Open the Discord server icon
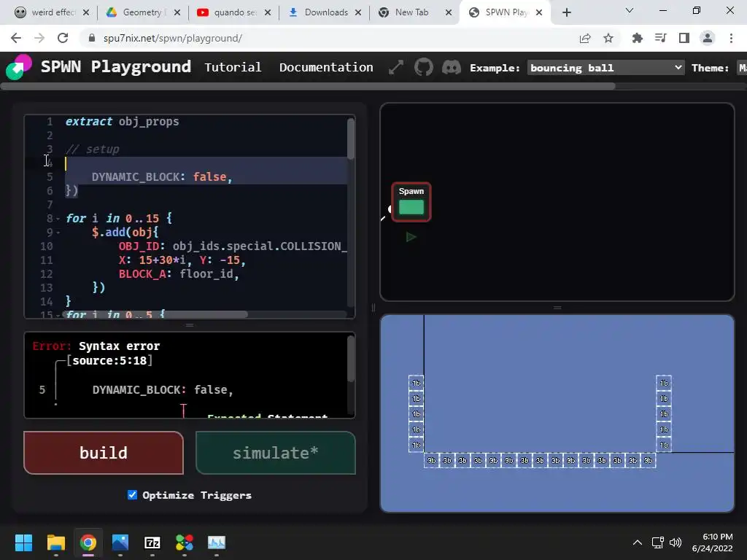 451,68
